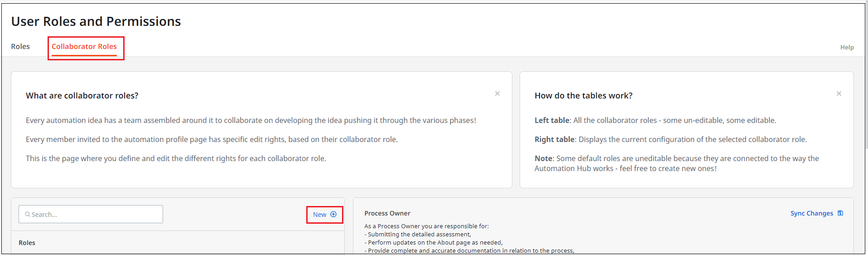Image resolution: width=868 pixels, height=255 pixels.
Task: Open the Collaborator Roles tab
Action: 84,46
